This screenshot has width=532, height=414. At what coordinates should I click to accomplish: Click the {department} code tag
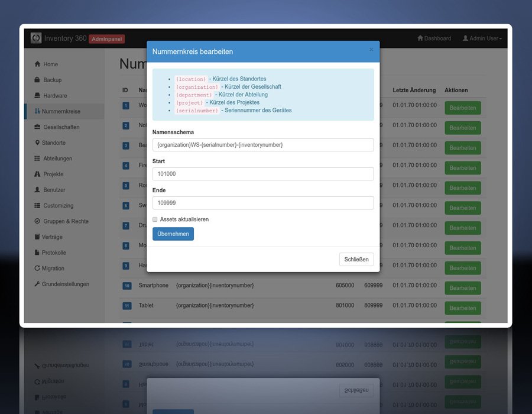(x=194, y=95)
